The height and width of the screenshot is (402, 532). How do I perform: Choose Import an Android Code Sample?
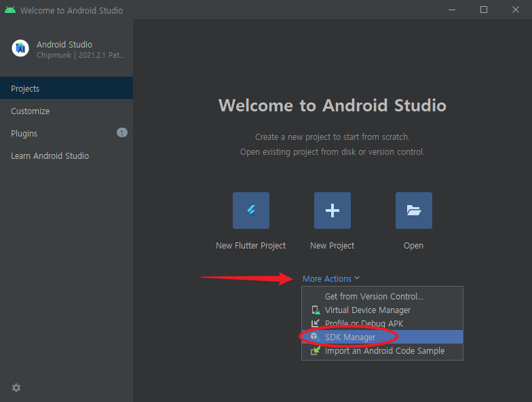pos(383,350)
